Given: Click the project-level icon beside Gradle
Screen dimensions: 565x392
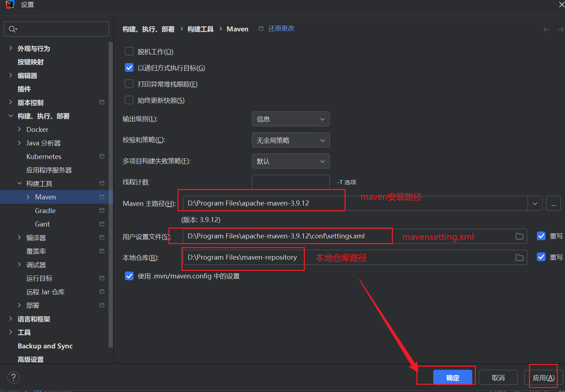Looking at the screenshot, I should point(102,210).
